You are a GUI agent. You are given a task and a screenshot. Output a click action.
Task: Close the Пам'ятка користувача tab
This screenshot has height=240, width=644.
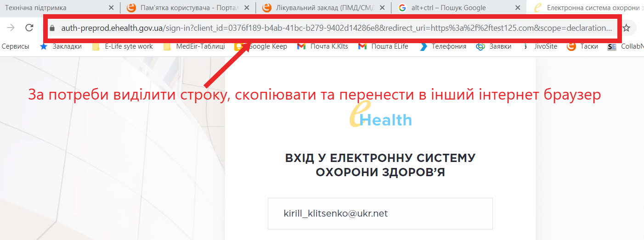(x=246, y=8)
